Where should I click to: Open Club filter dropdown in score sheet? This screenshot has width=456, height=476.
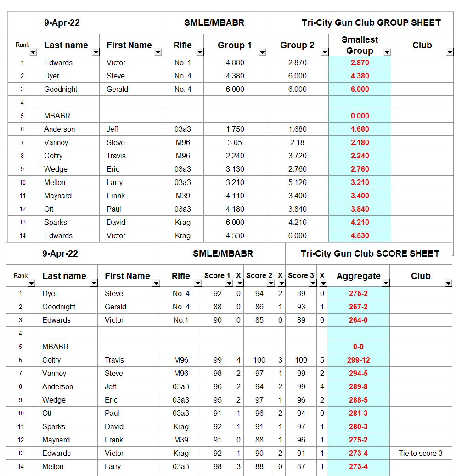coord(448,284)
